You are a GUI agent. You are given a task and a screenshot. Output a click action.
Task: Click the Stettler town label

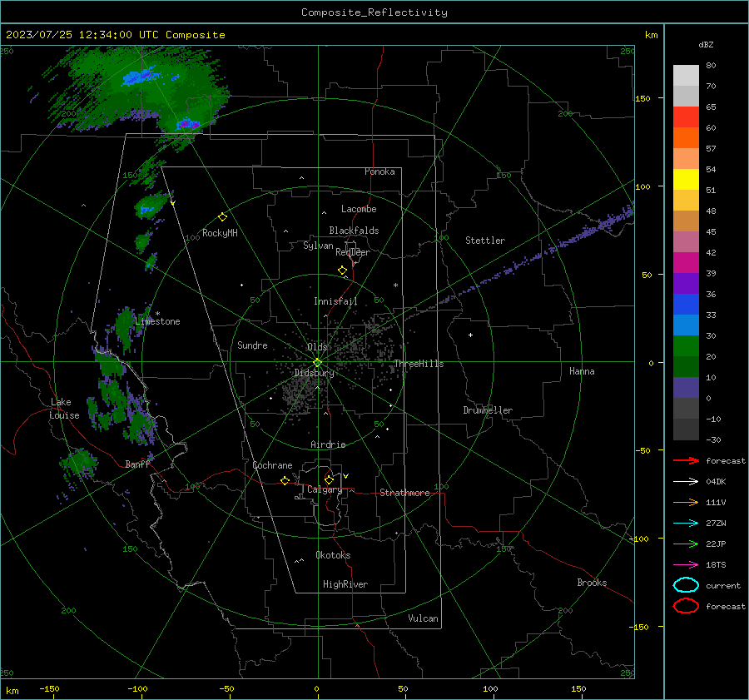[x=485, y=241]
